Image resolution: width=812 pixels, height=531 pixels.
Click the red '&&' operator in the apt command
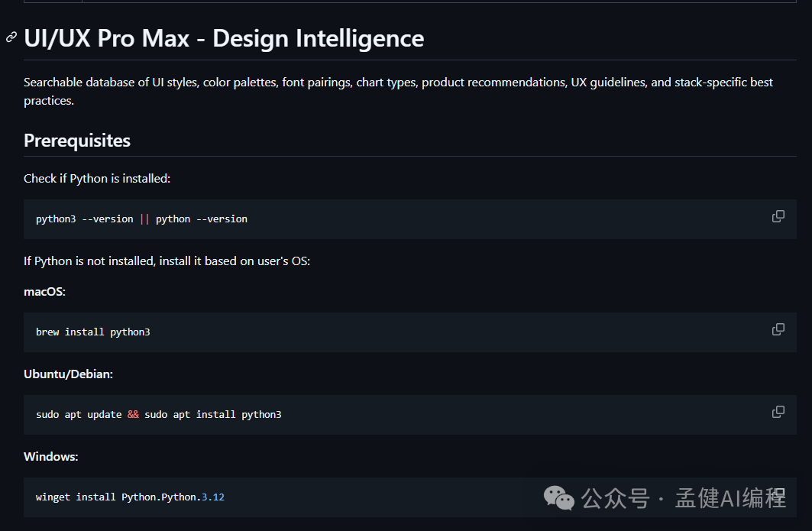pyautogui.click(x=133, y=415)
